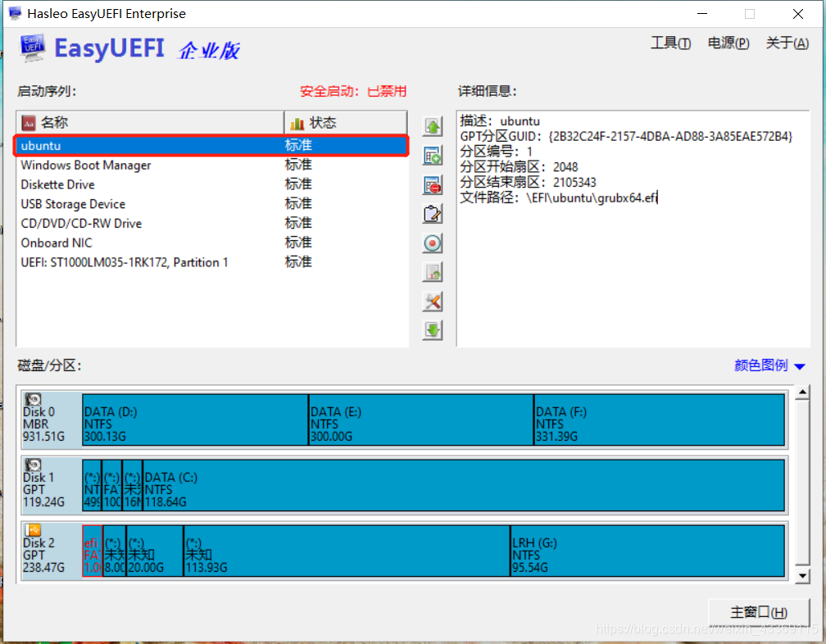Image resolution: width=826 pixels, height=644 pixels.
Task: Close the EasyUEFI window
Action: tap(798, 14)
